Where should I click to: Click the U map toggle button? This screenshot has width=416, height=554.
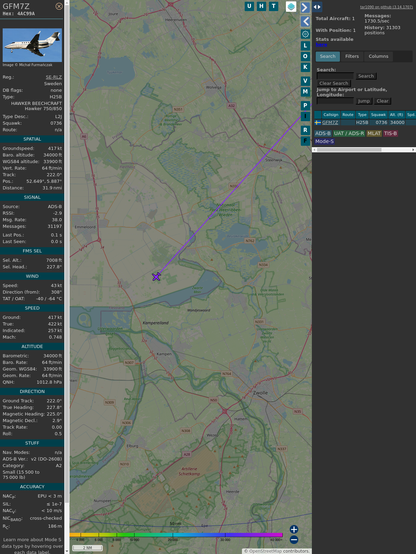point(249,6)
